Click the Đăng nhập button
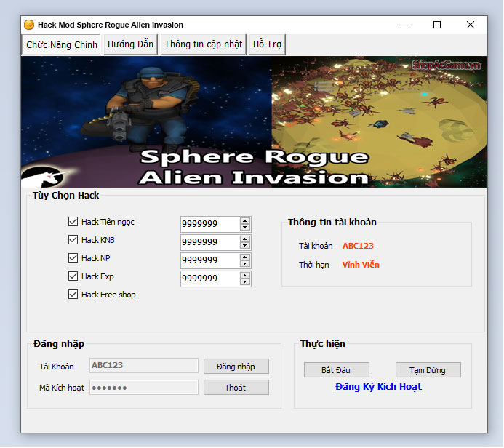 pyautogui.click(x=236, y=367)
